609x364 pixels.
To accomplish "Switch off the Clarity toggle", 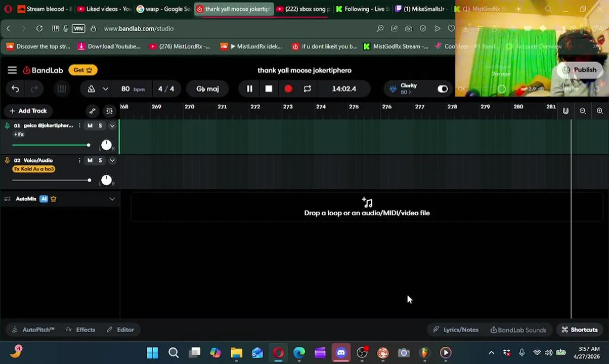I will click(443, 89).
